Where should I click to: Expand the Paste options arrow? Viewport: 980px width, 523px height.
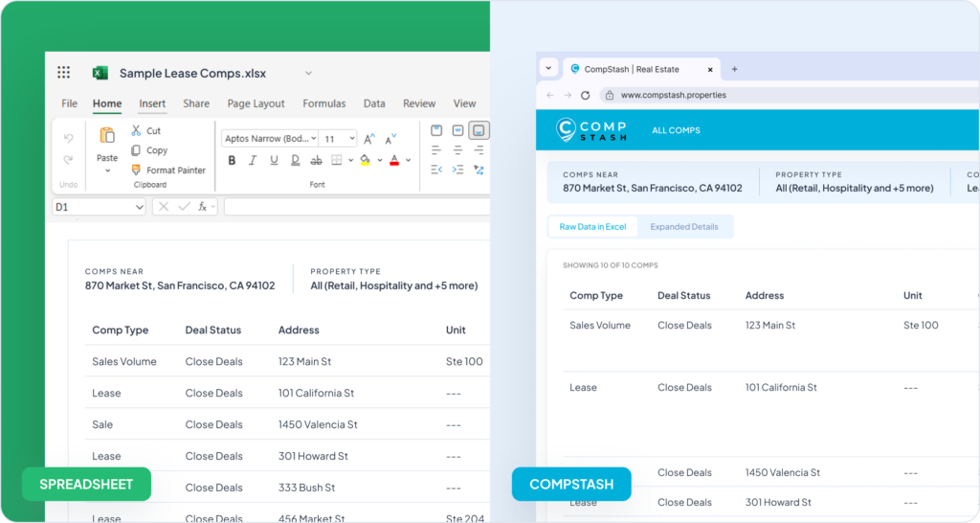coord(107,171)
